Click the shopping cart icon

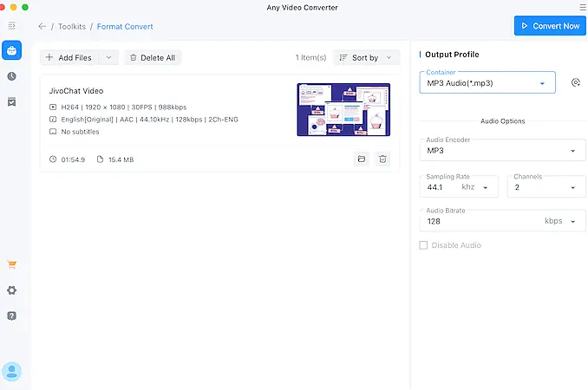(x=11, y=264)
